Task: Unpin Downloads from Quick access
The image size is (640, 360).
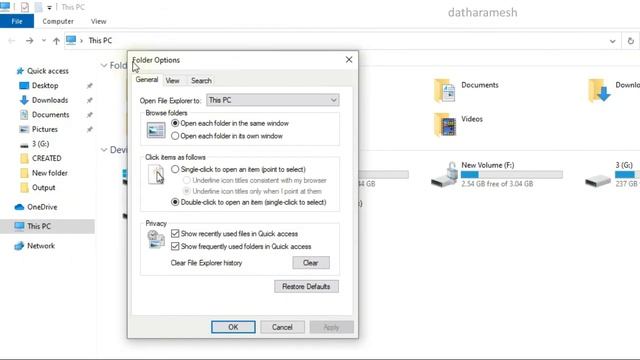Action: coord(89,100)
